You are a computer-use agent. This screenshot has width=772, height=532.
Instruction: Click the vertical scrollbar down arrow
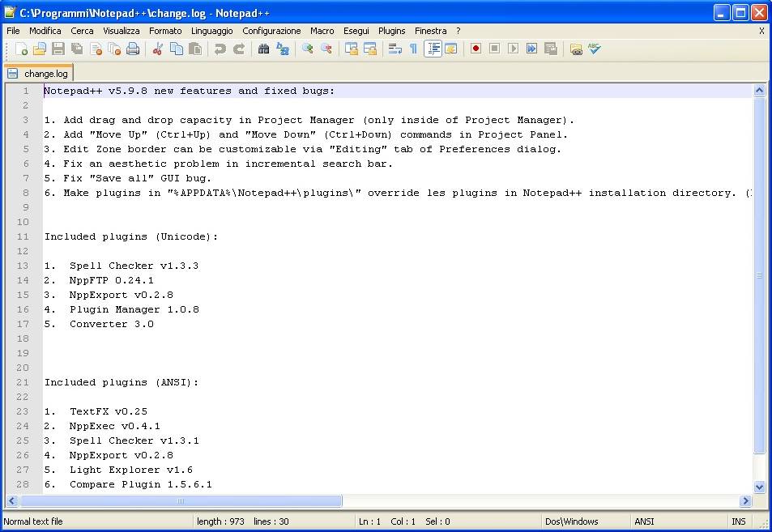pyautogui.click(x=759, y=487)
